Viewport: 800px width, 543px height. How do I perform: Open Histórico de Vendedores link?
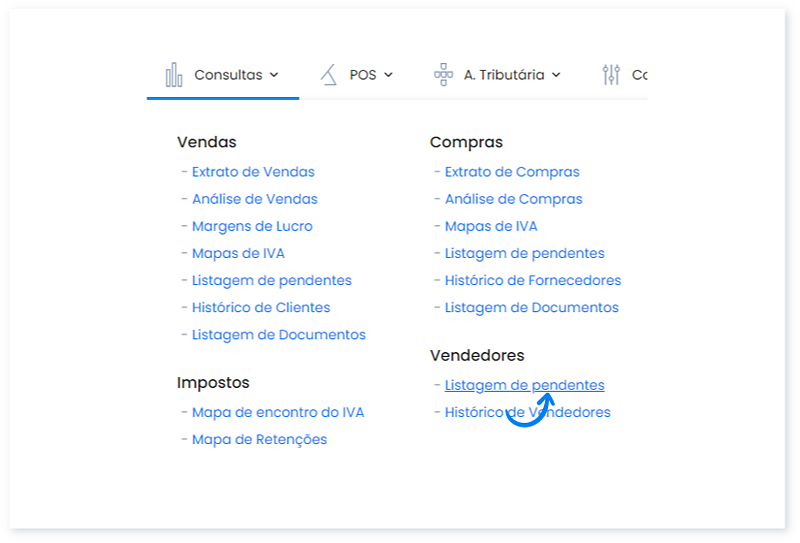pyautogui.click(x=527, y=412)
